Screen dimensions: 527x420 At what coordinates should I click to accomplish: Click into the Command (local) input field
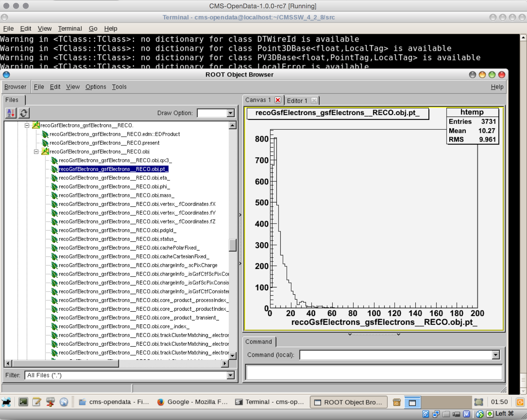point(396,355)
